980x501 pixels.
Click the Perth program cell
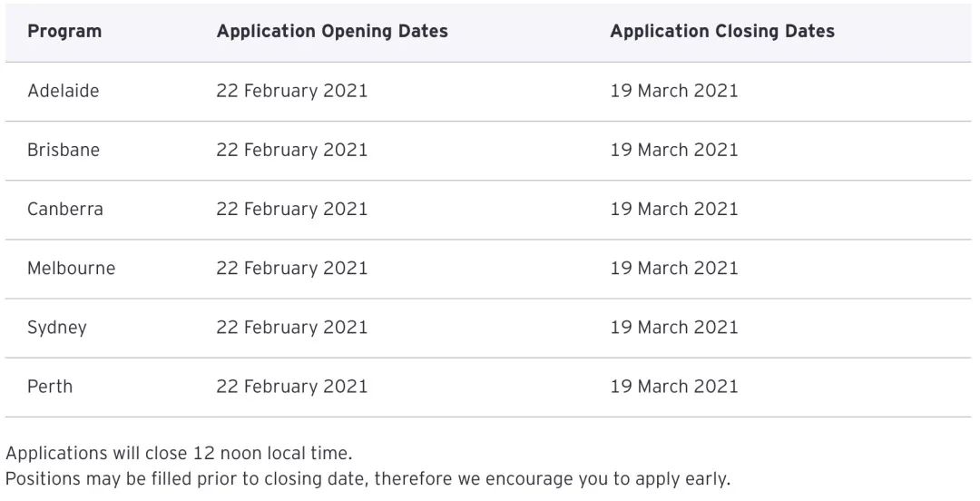(50, 386)
